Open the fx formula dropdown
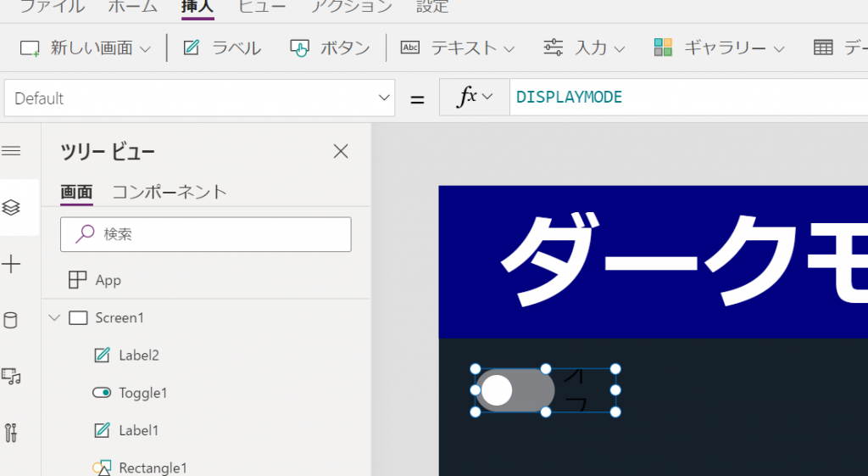 click(x=475, y=97)
